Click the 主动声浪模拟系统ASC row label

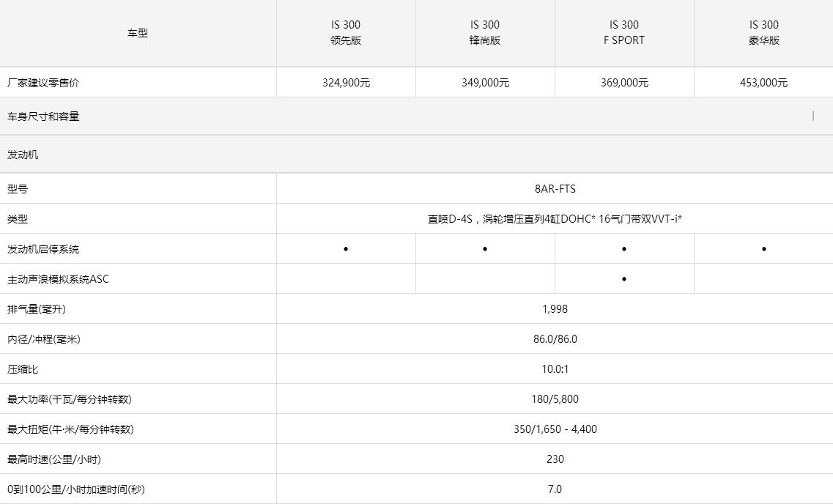58,279
